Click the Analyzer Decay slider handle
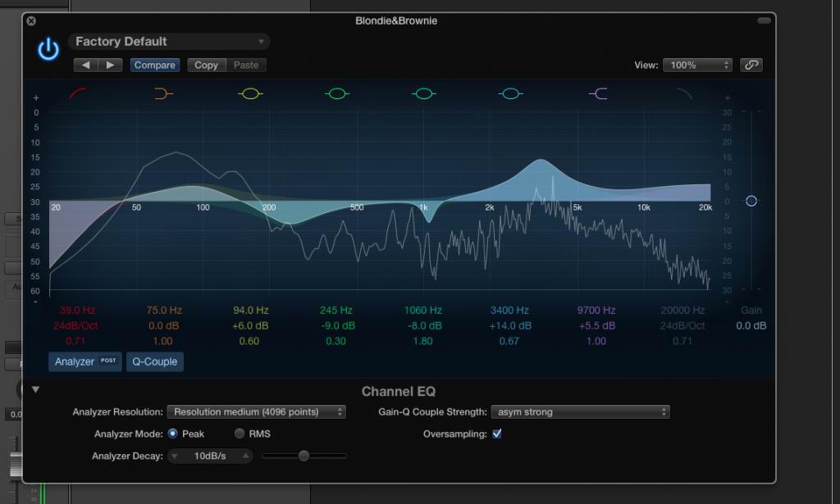Viewport: 840px width, 504px height. 304,456
